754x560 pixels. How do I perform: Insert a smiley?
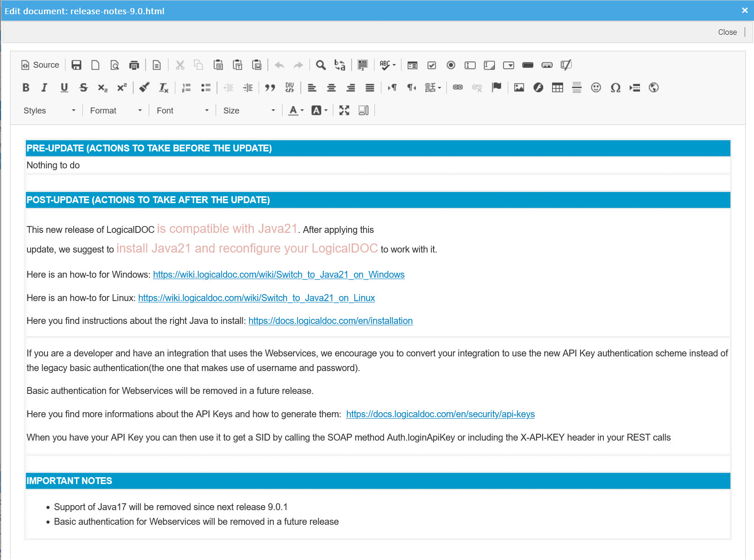pyautogui.click(x=596, y=87)
